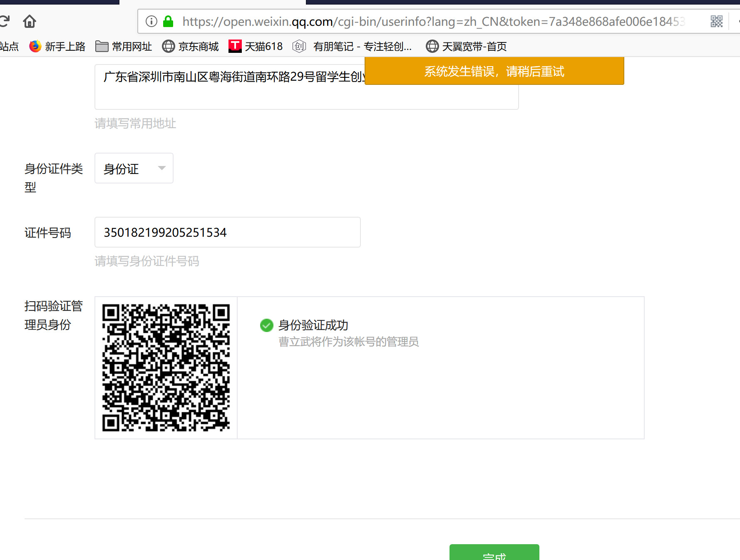
Task: Click the green 完成 button
Action: (x=494, y=553)
